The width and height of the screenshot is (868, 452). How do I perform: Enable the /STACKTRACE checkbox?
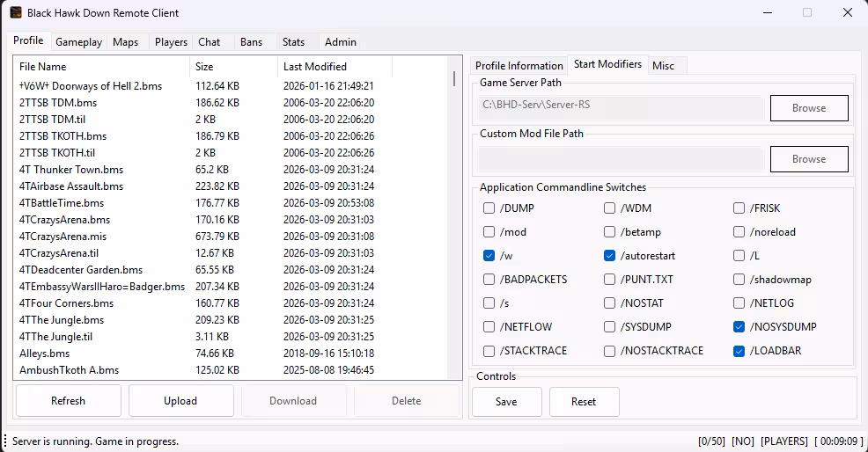(x=489, y=351)
